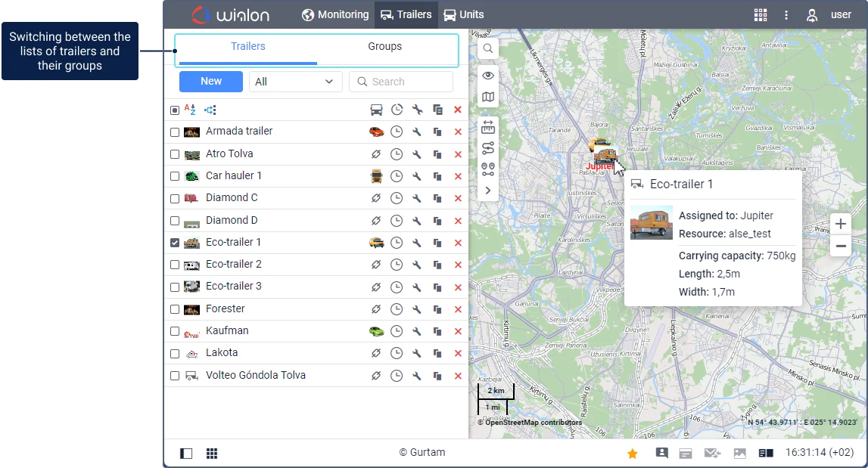Open properties wrench for Atro Tolva

(417, 154)
